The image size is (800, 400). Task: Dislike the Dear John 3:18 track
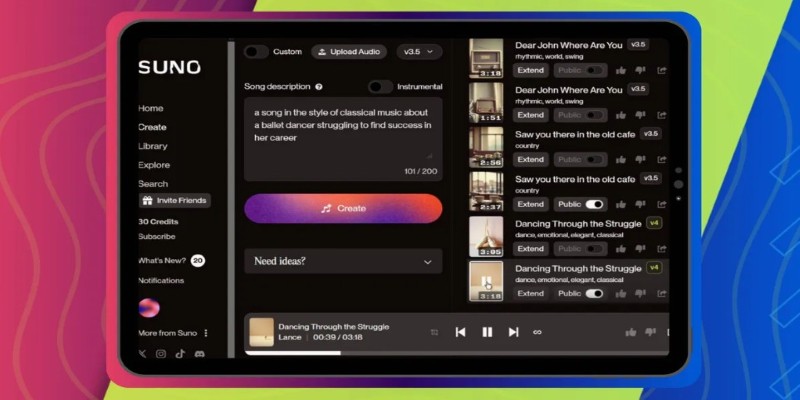coord(640,70)
